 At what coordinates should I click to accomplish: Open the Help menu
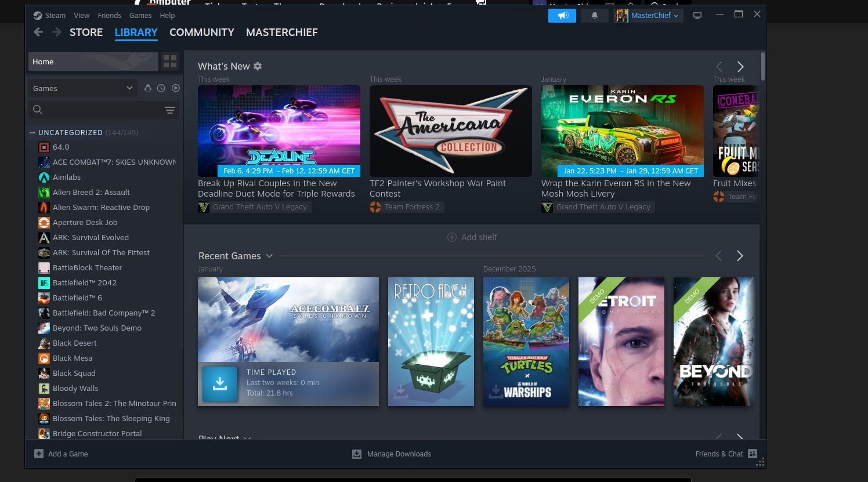coord(167,16)
